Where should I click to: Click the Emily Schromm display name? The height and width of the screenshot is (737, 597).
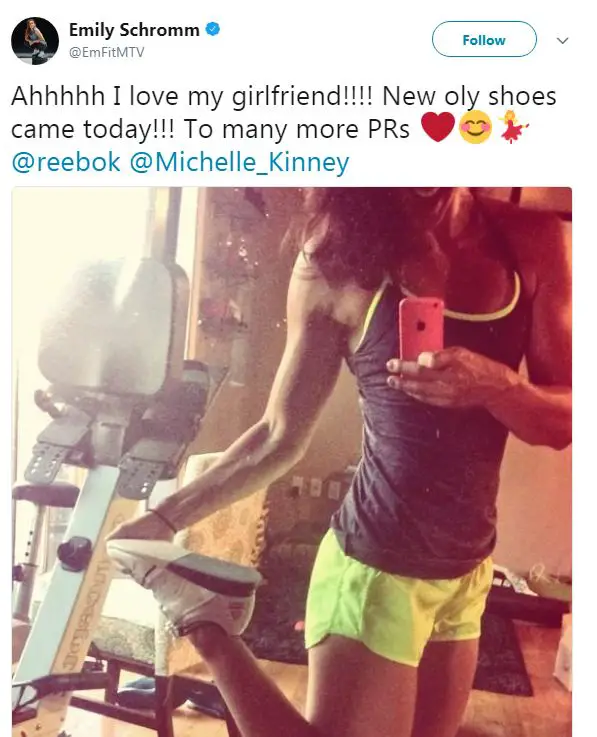click(134, 30)
